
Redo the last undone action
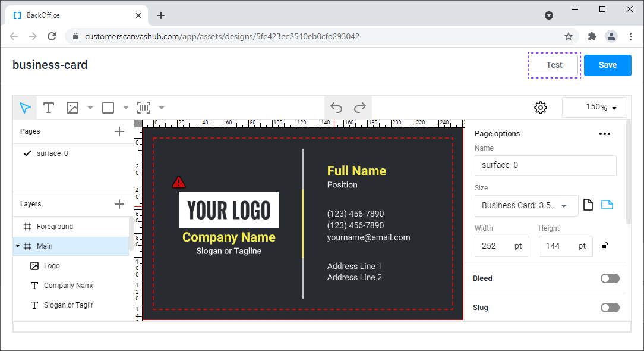click(x=360, y=108)
